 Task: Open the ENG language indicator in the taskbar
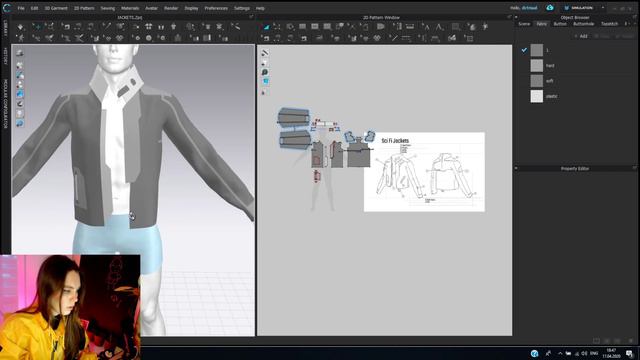[594, 353]
